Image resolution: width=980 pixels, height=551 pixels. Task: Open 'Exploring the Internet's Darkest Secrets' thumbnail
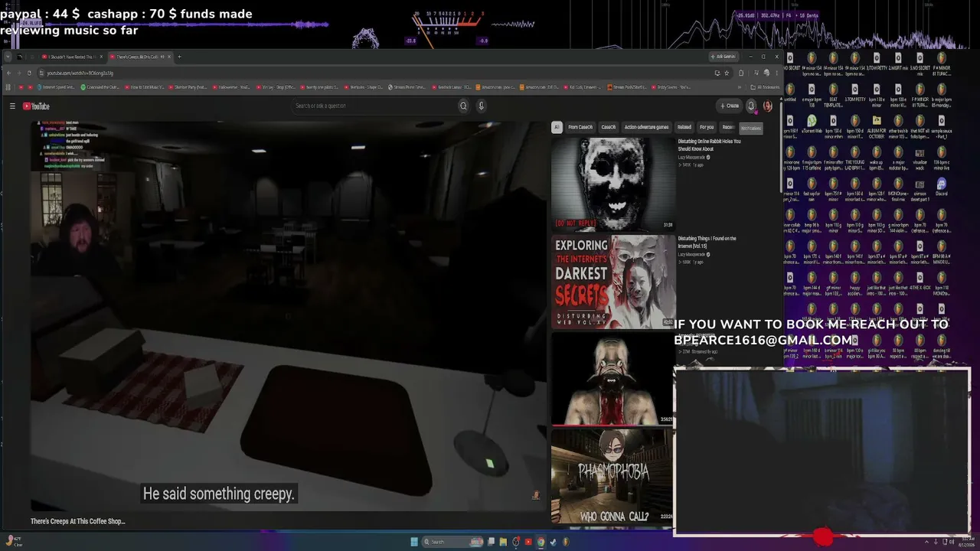pyautogui.click(x=612, y=282)
